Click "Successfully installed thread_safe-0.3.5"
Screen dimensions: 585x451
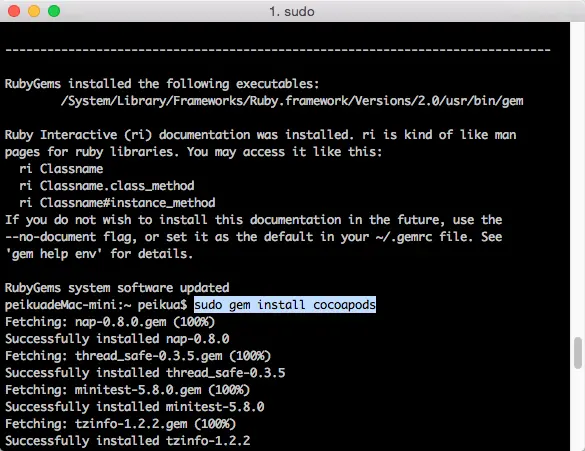pos(145,373)
